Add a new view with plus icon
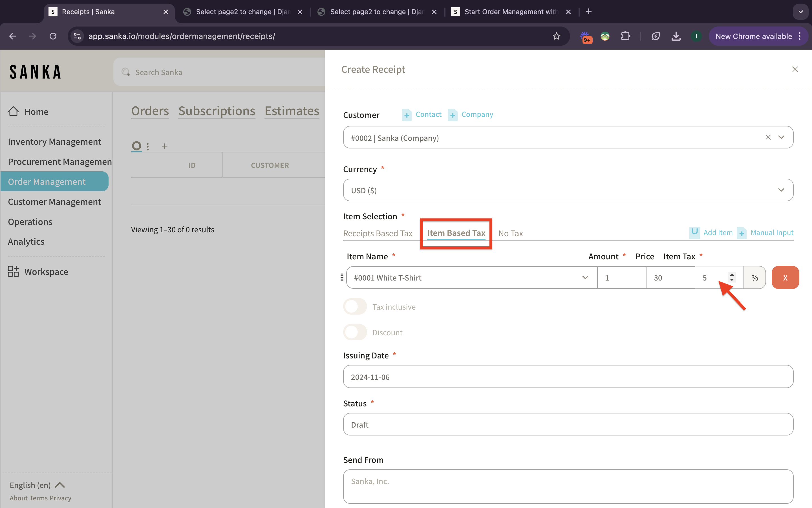This screenshot has width=812, height=508. pyautogui.click(x=164, y=146)
